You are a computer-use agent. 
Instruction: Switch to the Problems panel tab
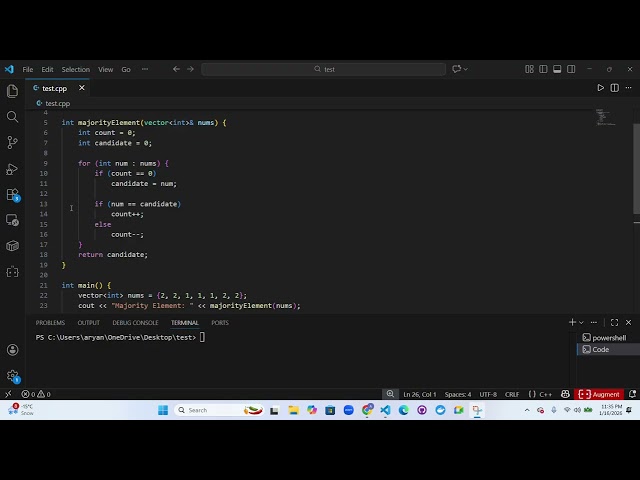pos(50,322)
